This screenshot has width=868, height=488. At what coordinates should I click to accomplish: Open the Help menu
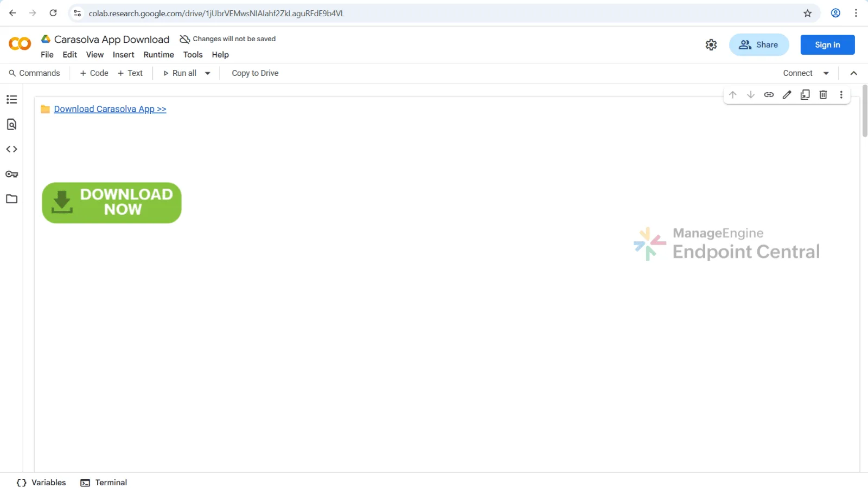tap(220, 55)
